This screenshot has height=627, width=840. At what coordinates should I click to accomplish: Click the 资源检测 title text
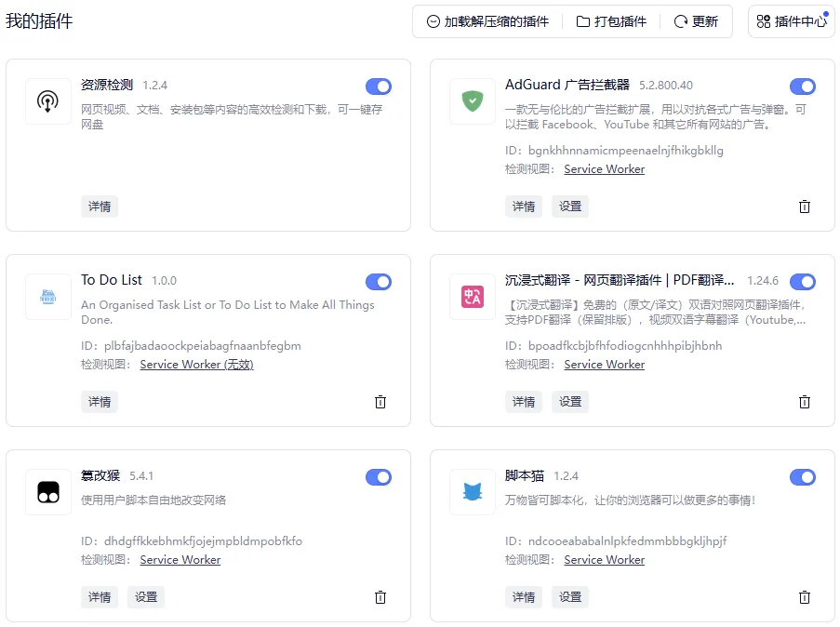tap(107, 86)
